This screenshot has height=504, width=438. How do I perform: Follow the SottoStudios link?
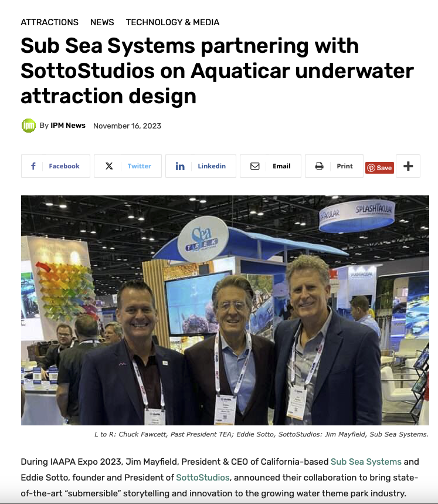203,478
